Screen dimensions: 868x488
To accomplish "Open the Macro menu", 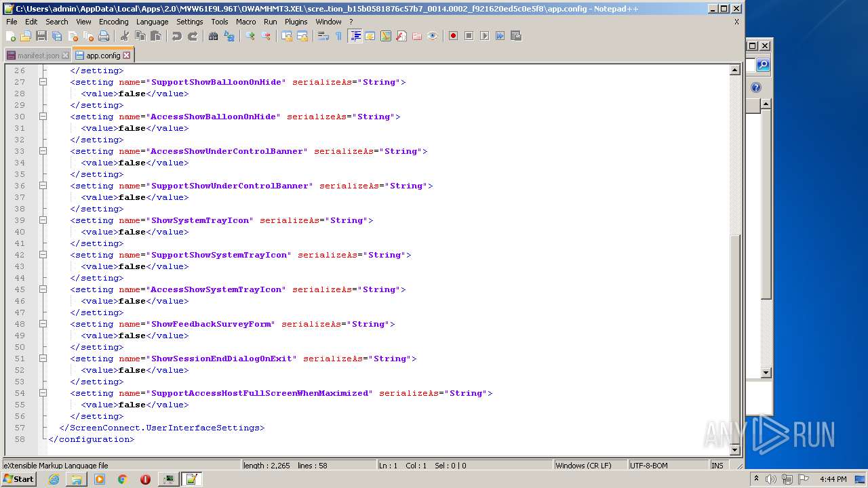I will click(x=246, y=22).
